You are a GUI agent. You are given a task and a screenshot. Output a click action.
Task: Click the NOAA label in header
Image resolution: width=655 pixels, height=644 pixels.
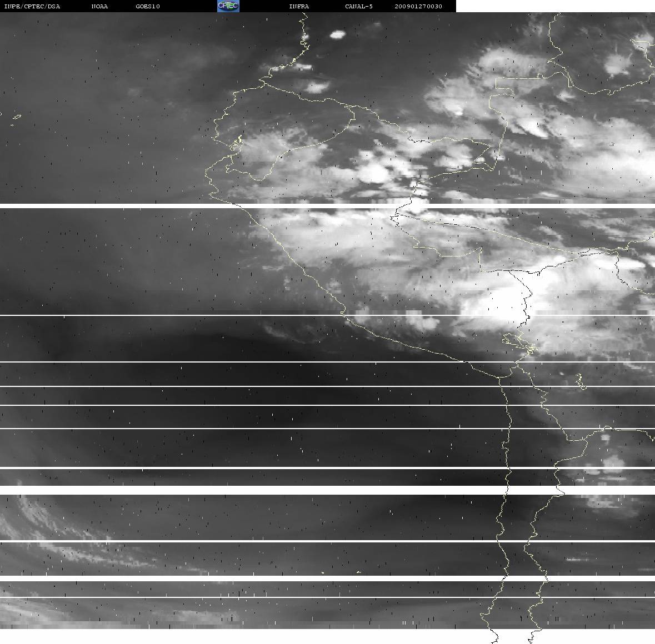[x=99, y=6]
